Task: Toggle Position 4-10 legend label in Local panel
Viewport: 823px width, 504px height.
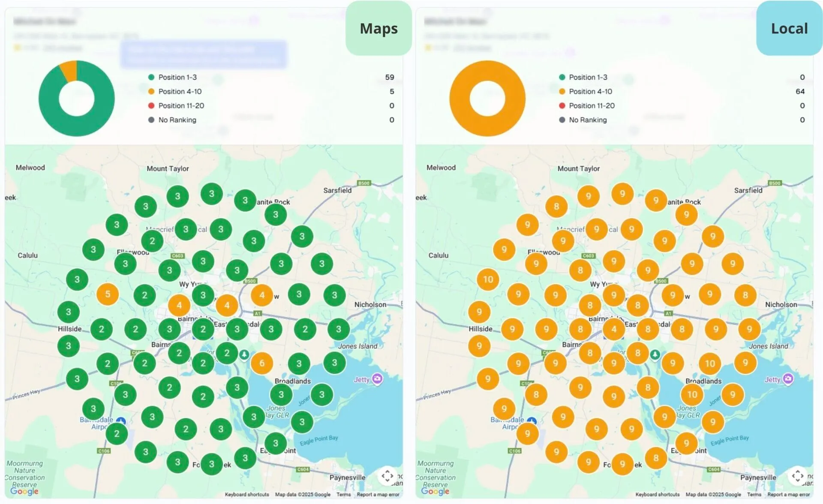Action: click(591, 92)
